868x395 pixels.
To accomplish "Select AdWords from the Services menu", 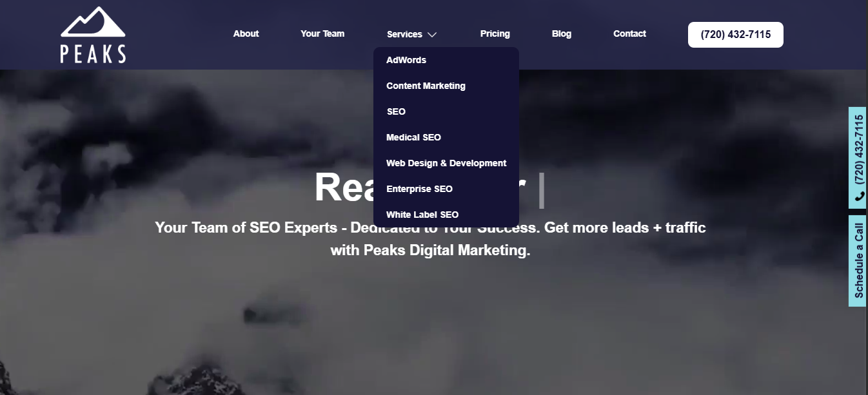I will click(x=406, y=60).
